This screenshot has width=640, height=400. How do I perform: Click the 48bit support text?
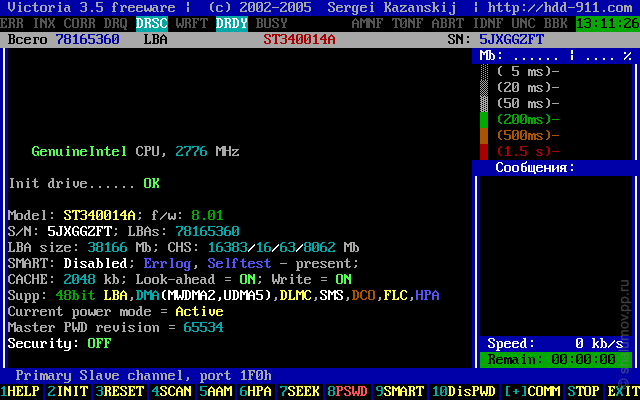(x=76, y=296)
